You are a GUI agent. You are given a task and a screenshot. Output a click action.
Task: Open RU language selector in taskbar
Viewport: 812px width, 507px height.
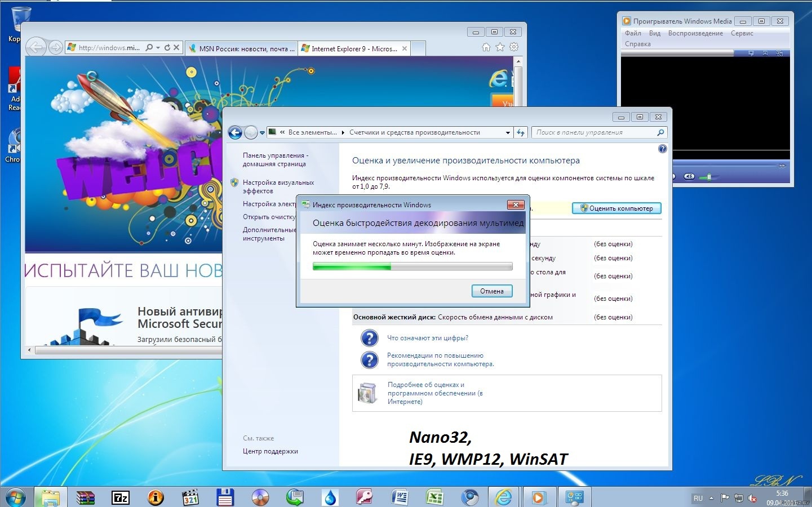tap(698, 498)
